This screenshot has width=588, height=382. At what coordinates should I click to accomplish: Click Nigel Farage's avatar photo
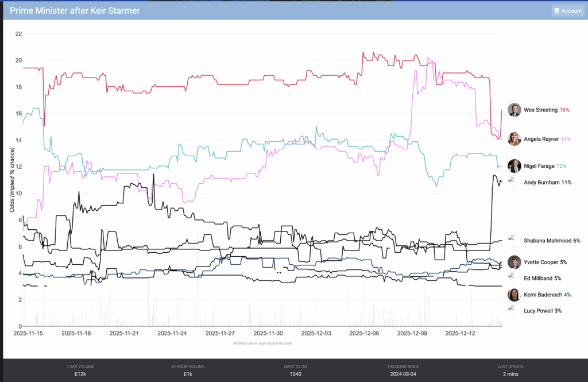pyautogui.click(x=514, y=166)
